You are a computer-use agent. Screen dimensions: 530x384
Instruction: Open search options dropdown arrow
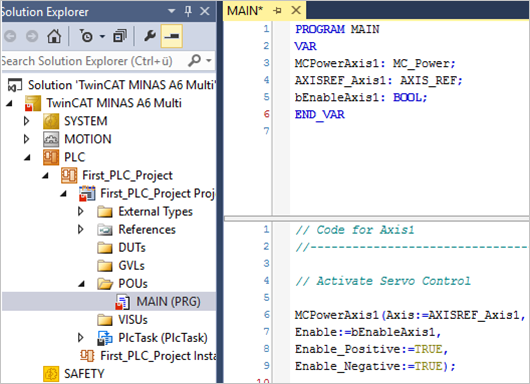coord(209,61)
